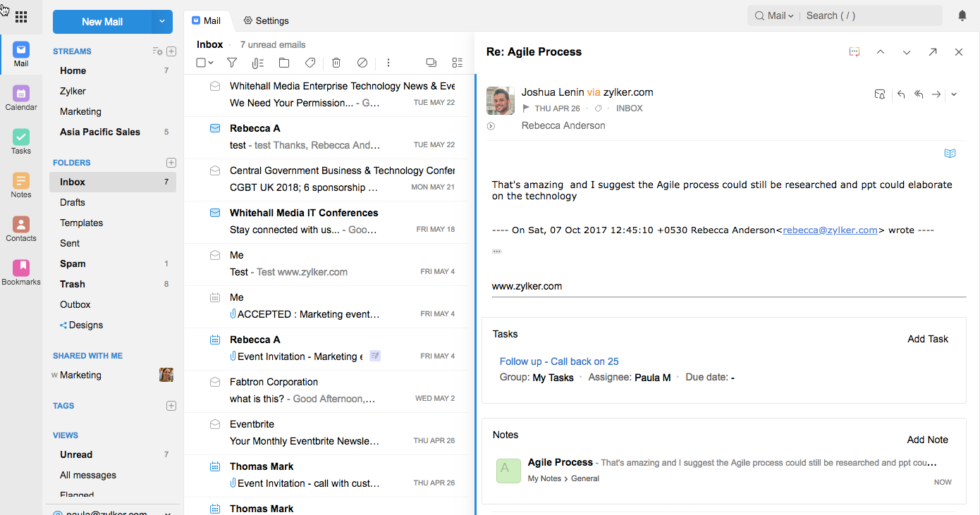Open attachment options in the Inbox toolbar
The image size is (980, 515).
257,63
